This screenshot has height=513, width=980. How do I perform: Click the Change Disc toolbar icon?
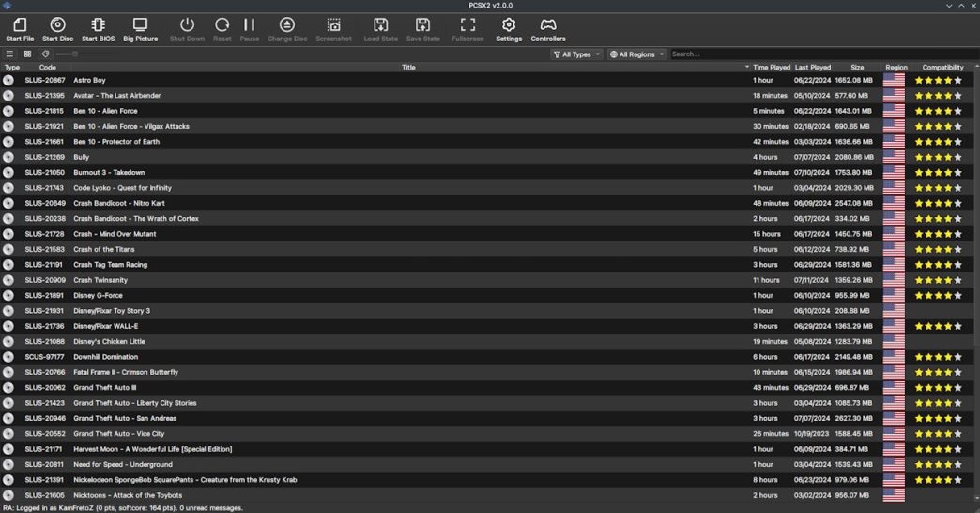(287, 29)
